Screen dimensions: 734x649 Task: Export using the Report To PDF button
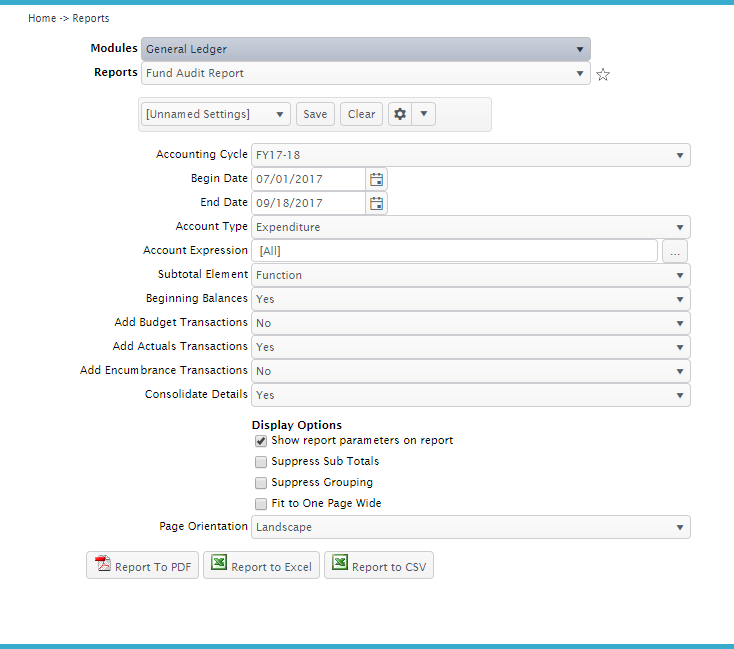pyautogui.click(x=143, y=566)
